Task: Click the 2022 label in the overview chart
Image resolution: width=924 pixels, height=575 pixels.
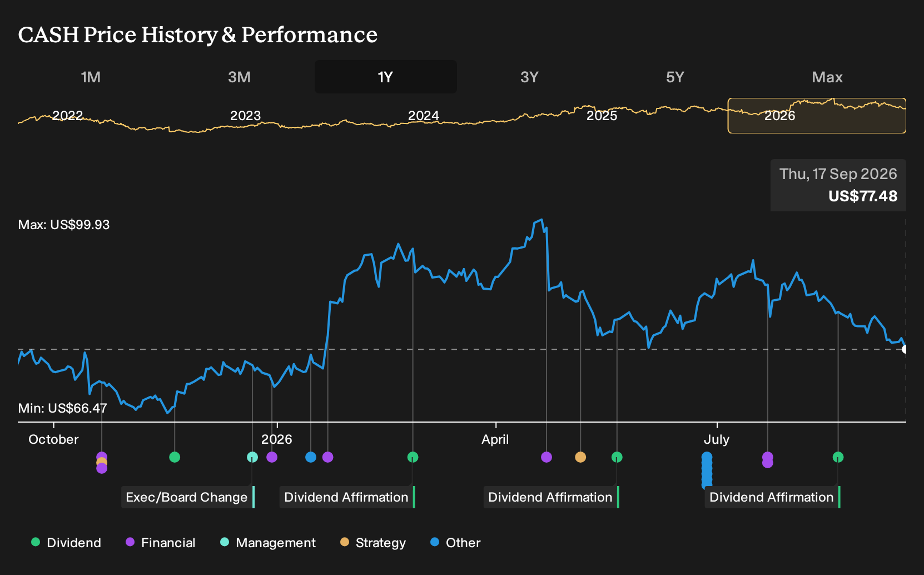Action: tap(68, 116)
